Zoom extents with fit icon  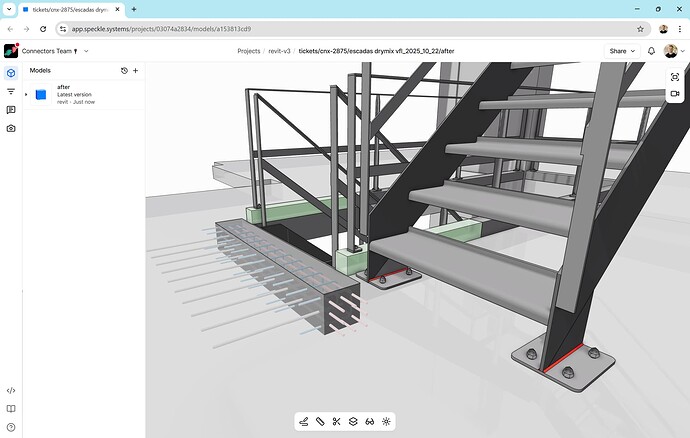tap(675, 77)
